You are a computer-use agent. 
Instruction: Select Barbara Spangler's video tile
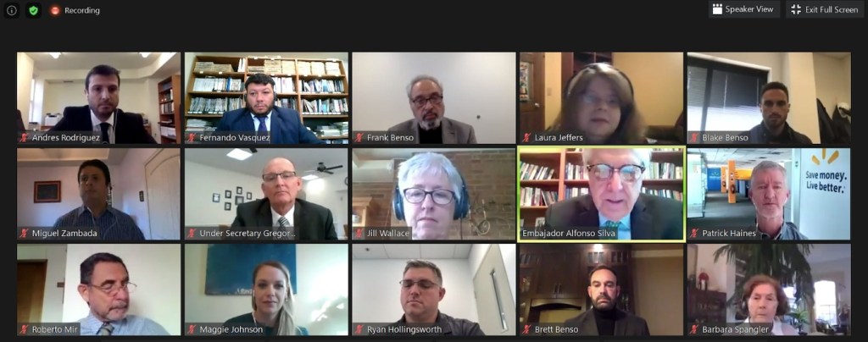point(768,290)
